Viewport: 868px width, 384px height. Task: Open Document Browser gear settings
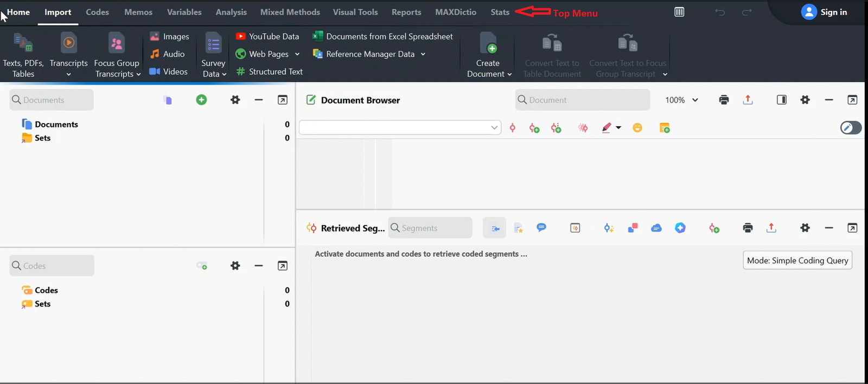pos(805,100)
